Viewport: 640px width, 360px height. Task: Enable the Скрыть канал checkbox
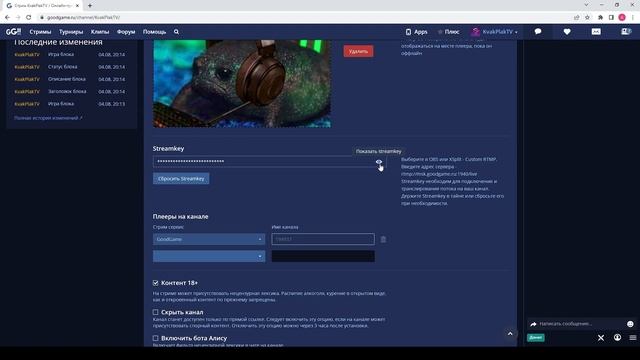point(156,312)
